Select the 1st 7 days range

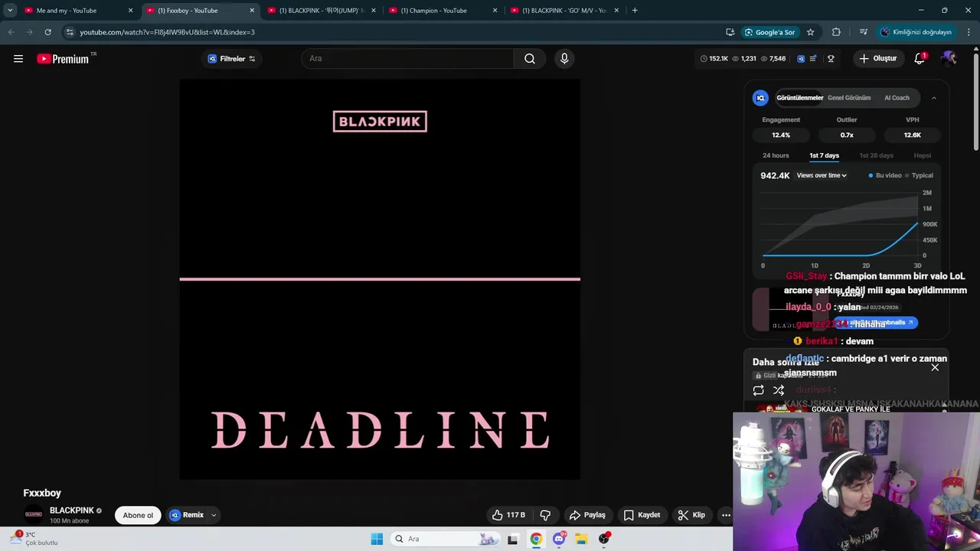[824, 155]
